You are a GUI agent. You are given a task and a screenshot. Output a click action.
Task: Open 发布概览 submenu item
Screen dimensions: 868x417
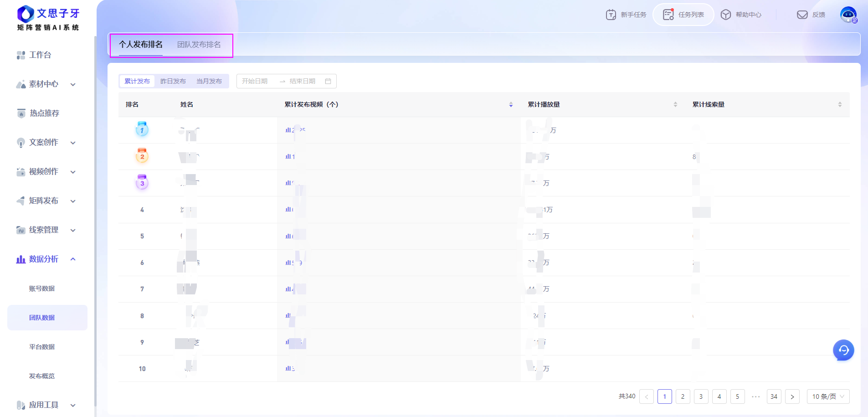42,376
